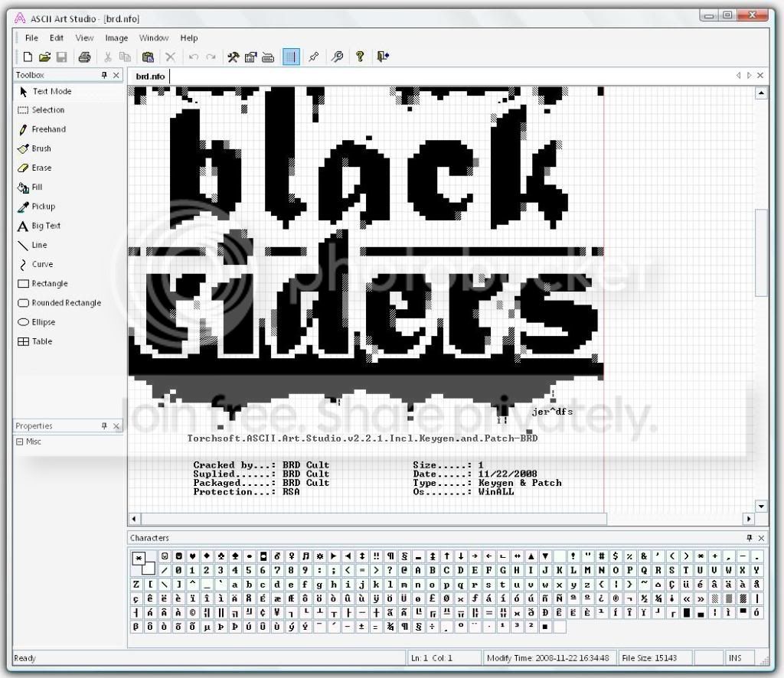This screenshot has height=678, width=784.
Task: Create a new file with toolbar icon
Action: [28, 57]
